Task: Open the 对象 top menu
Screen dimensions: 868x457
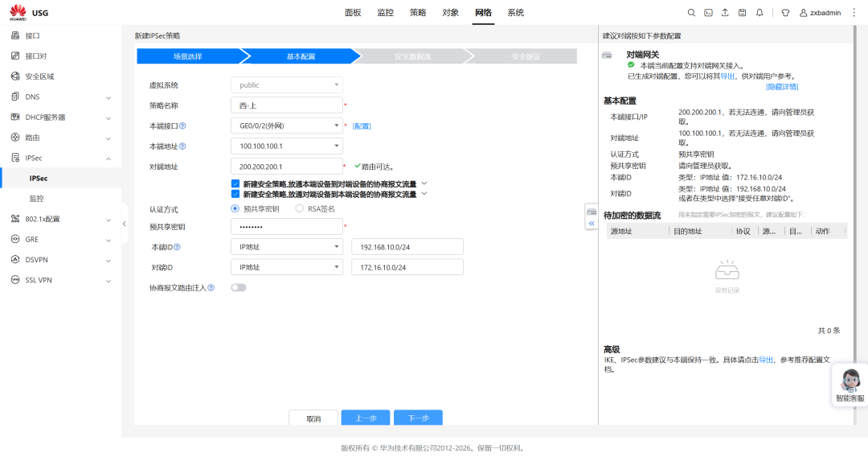Action: pyautogui.click(x=451, y=13)
